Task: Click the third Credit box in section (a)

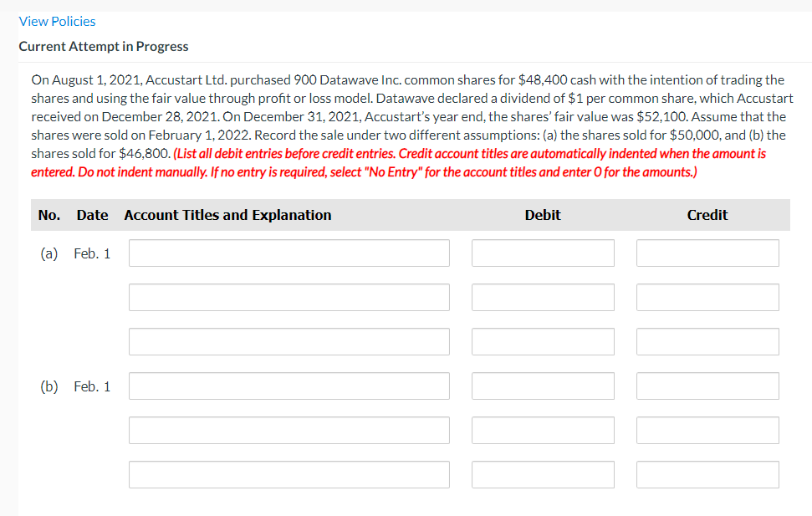Action: [x=707, y=341]
